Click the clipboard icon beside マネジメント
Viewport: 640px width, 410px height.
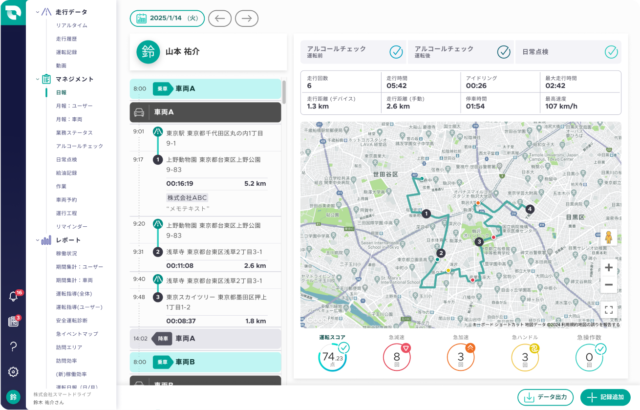pos(46,79)
